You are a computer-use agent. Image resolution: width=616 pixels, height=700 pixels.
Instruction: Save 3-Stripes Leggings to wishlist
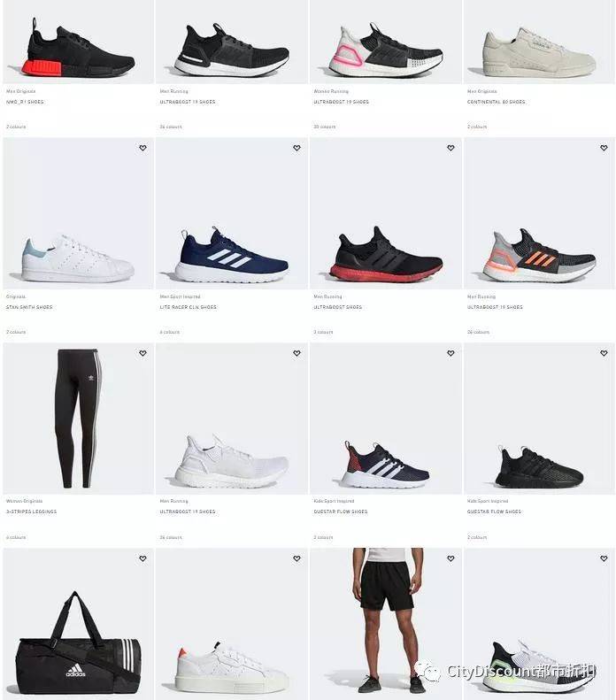click(x=142, y=353)
